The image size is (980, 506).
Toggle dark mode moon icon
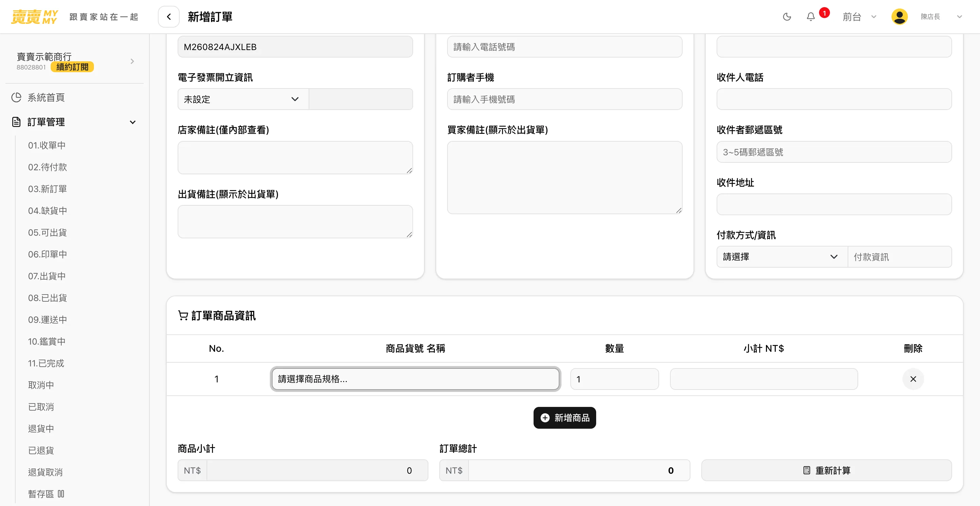(x=787, y=17)
